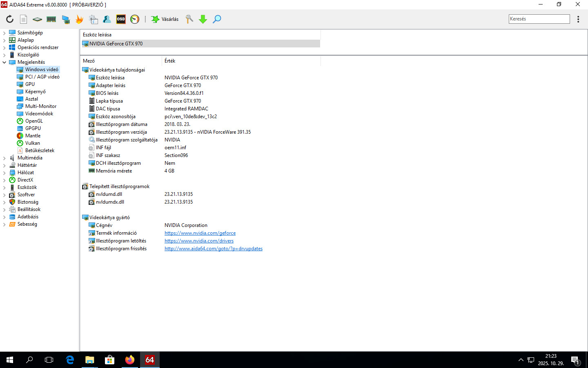Click the gauge benchmark toolbar icon
The image size is (588, 368).
135,19
